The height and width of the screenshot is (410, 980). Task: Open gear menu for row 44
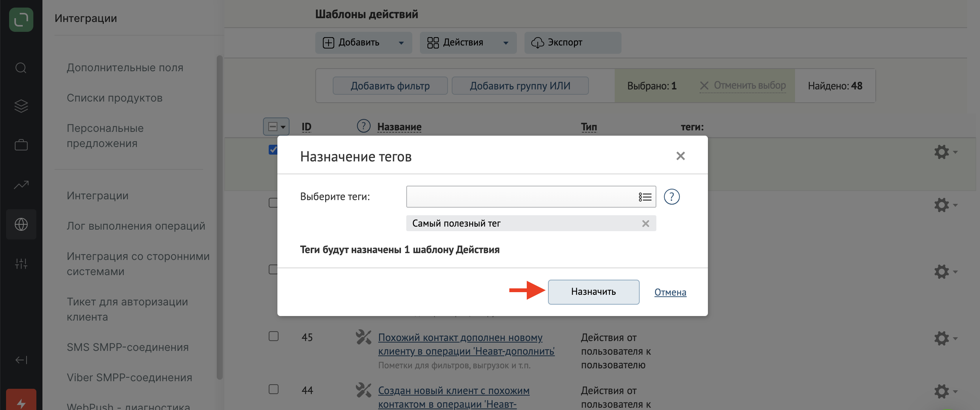(x=946, y=391)
